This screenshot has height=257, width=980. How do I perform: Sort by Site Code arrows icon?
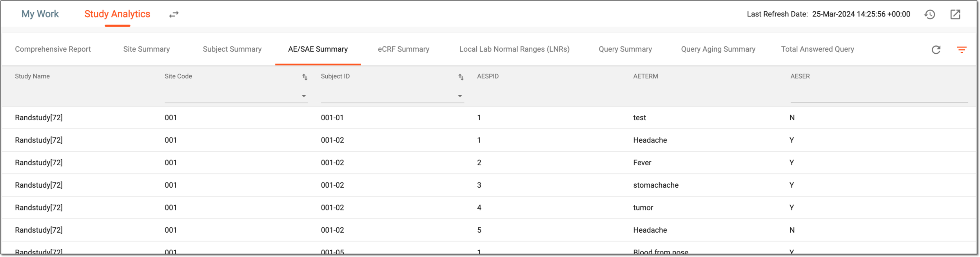point(305,77)
